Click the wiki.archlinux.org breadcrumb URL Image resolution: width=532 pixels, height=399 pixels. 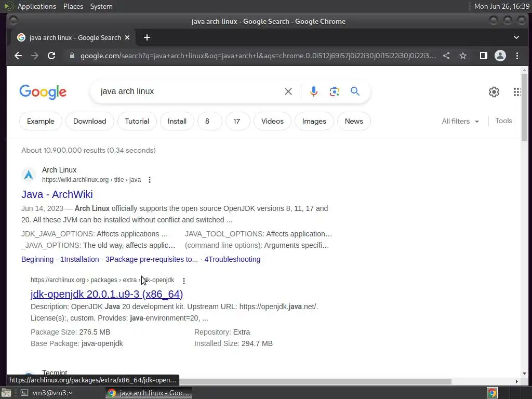(91, 180)
